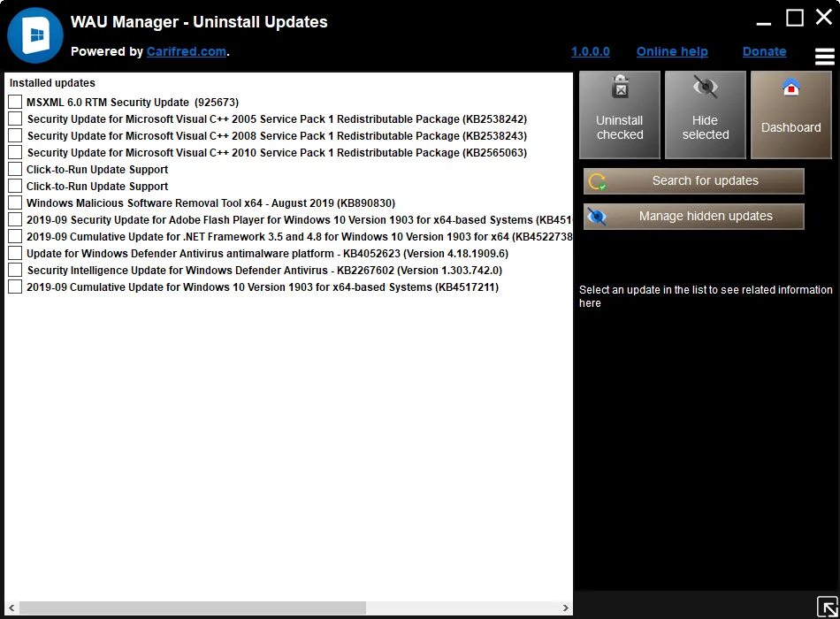Check the Visual C++ 2005 KB2538242 checkbox

pos(15,118)
